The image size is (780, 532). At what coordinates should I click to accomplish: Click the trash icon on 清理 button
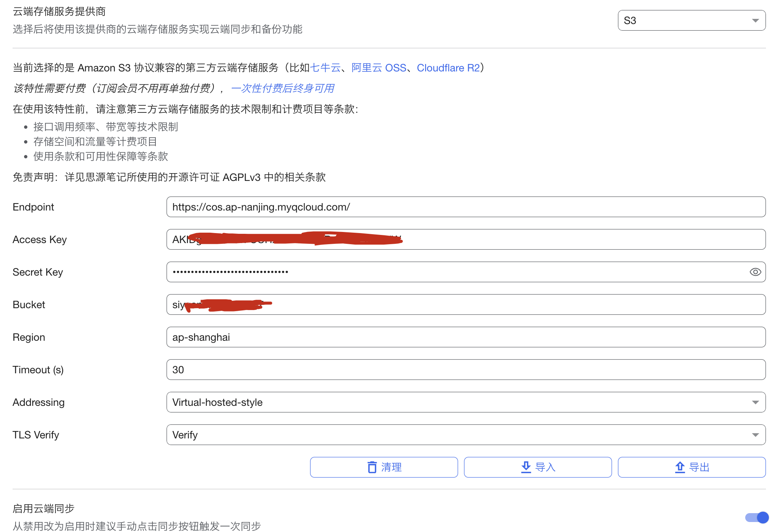tap(372, 467)
